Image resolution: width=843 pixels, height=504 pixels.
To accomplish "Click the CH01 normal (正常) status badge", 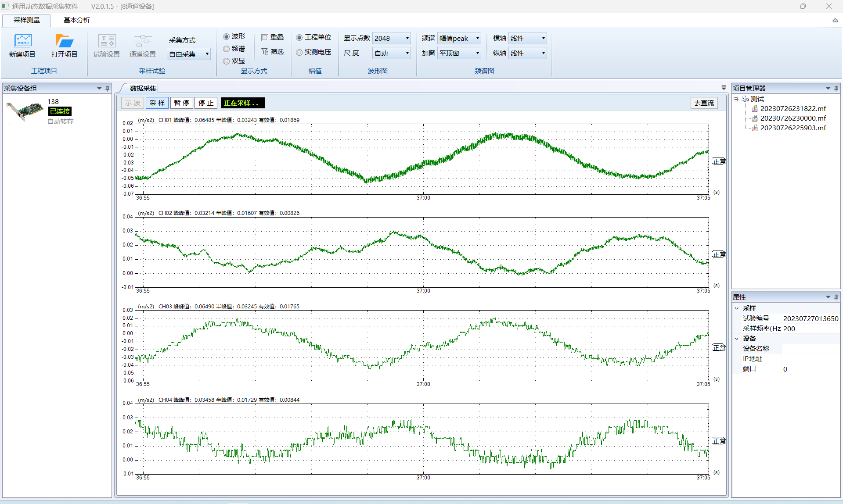I will pos(718,161).
